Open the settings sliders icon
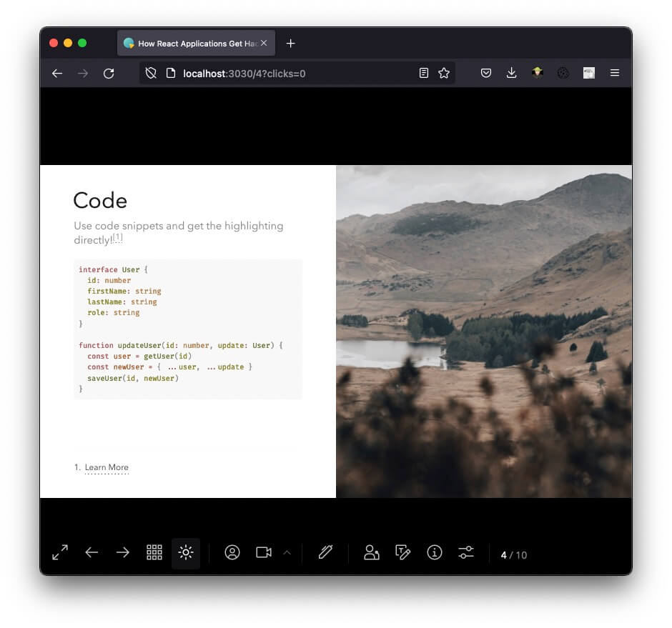This screenshot has height=628, width=672. pyautogui.click(x=466, y=552)
